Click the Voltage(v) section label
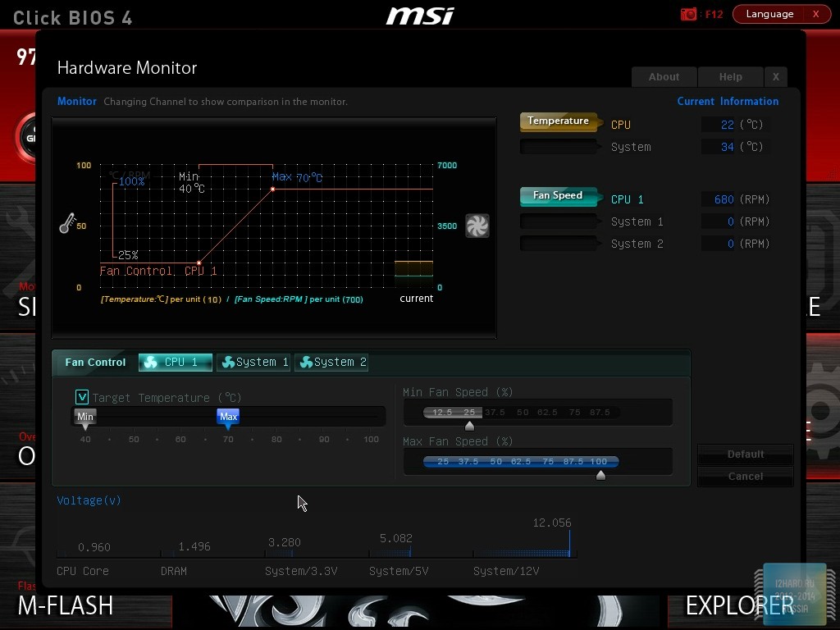The width and height of the screenshot is (840, 630). (89, 500)
